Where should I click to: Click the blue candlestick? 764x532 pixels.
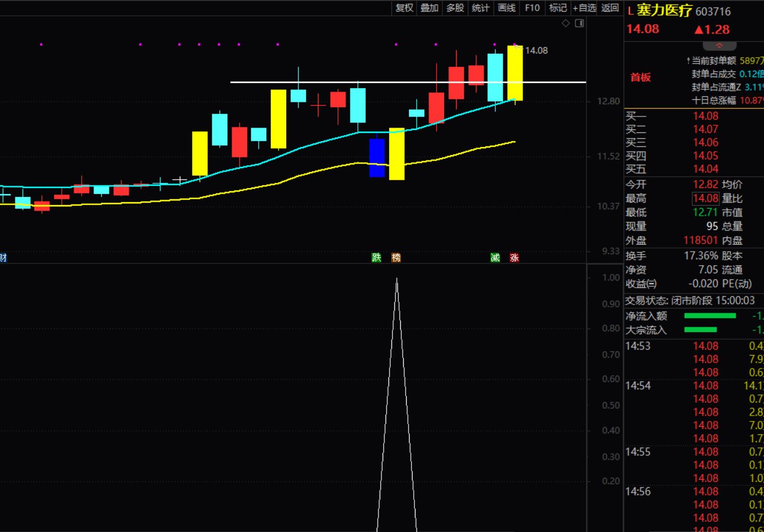[377, 158]
